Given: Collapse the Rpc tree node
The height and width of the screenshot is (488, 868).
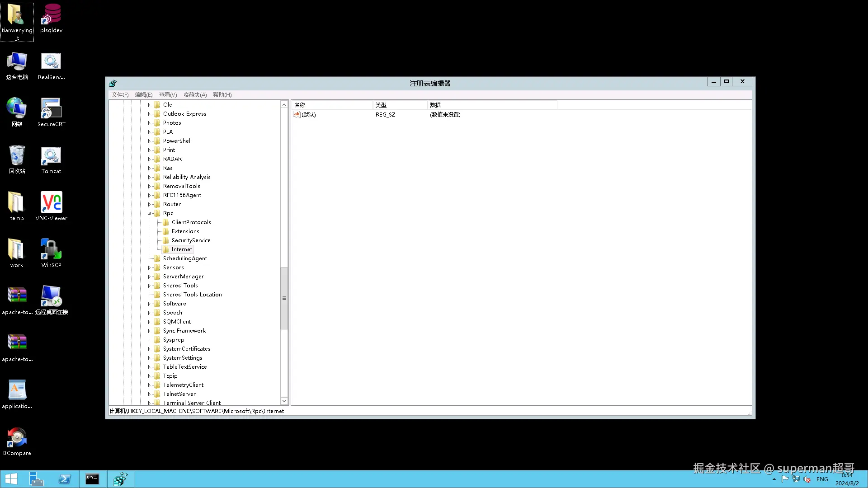Looking at the screenshot, I should [149, 213].
